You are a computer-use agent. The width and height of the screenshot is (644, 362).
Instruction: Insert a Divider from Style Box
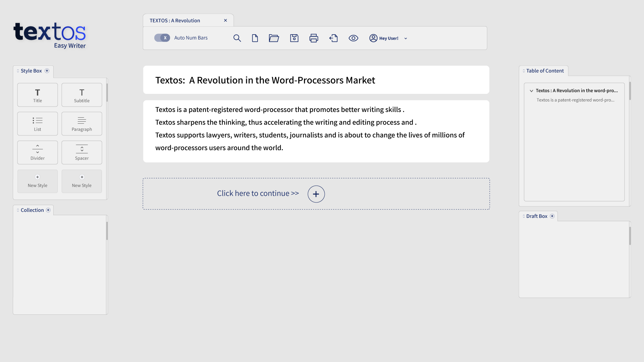(38, 153)
